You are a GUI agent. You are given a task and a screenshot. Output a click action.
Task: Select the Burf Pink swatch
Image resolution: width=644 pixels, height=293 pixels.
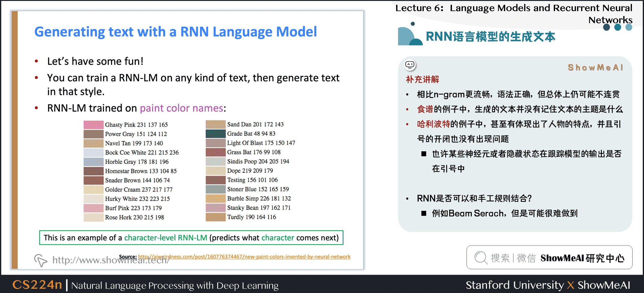pyautogui.click(x=94, y=208)
